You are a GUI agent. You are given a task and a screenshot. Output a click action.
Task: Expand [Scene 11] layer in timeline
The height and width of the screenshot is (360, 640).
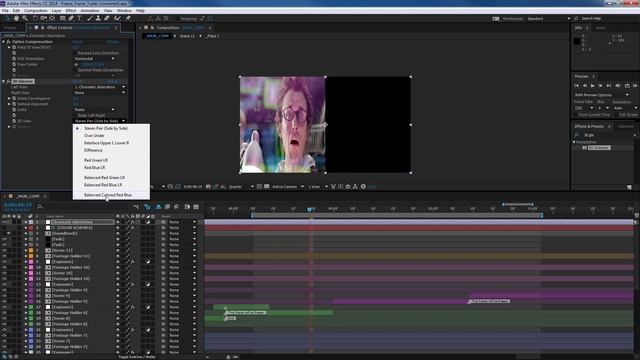click(x=26, y=250)
